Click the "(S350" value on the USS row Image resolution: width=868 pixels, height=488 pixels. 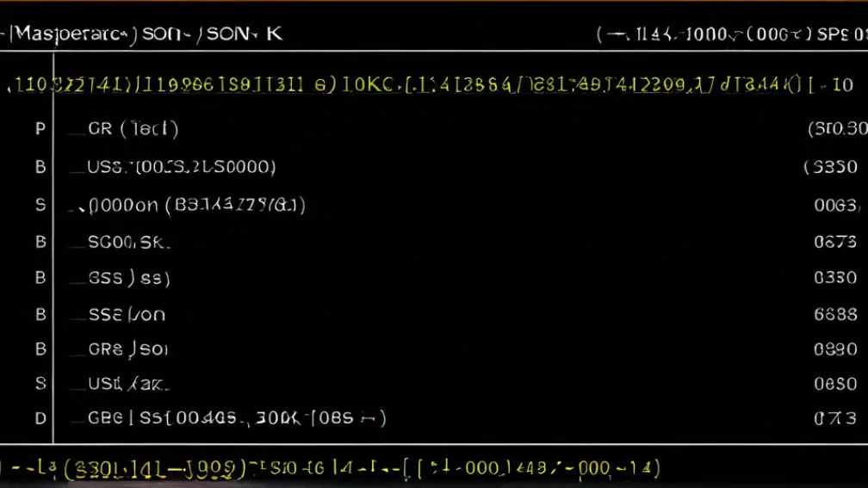[830, 167]
